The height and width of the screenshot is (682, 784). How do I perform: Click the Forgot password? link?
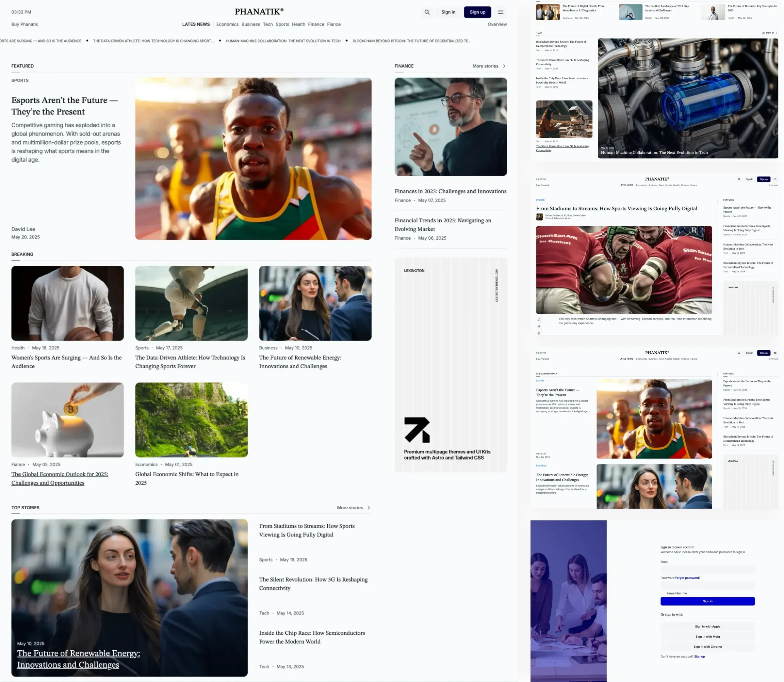688,578
